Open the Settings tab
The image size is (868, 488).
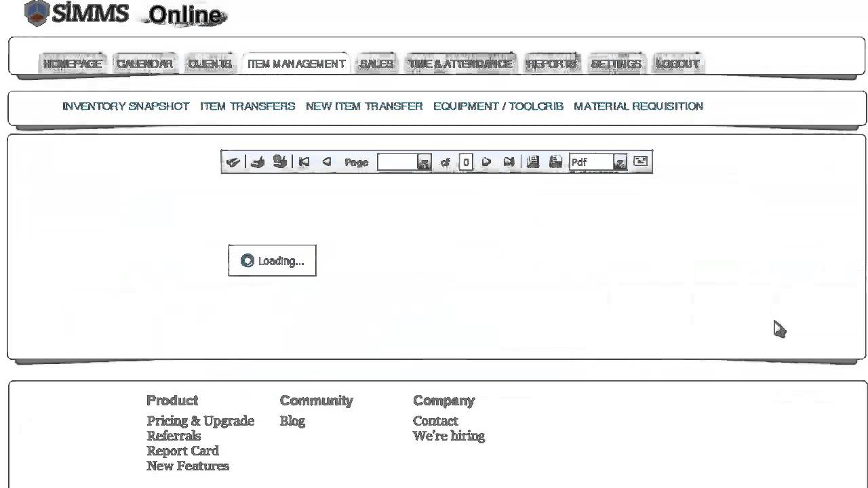point(616,64)
